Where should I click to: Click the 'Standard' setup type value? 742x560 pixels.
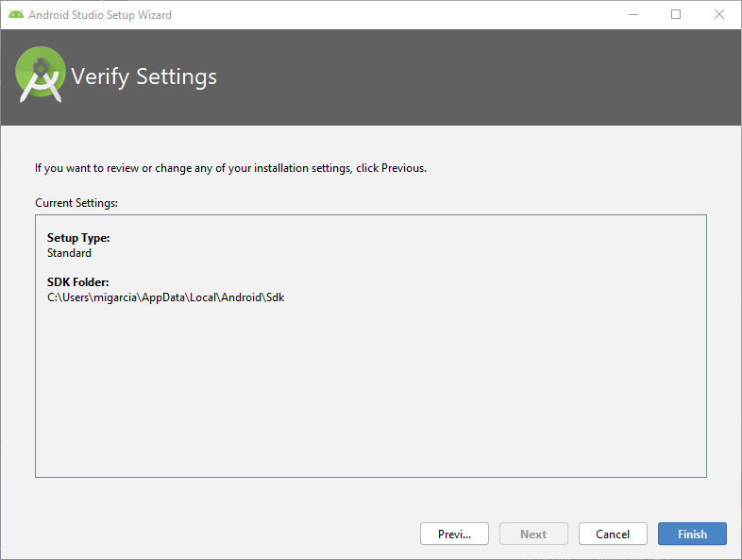(x=69, y=253)
